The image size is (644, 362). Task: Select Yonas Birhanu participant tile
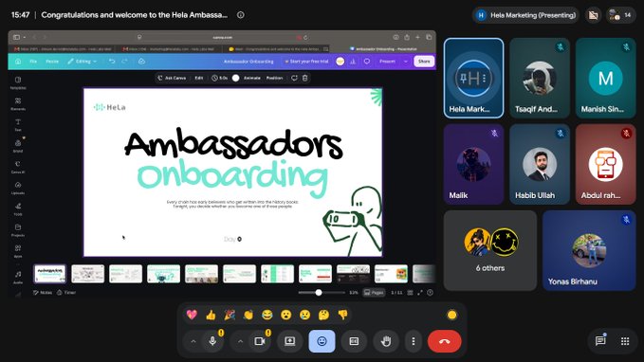tap(589, 250)
